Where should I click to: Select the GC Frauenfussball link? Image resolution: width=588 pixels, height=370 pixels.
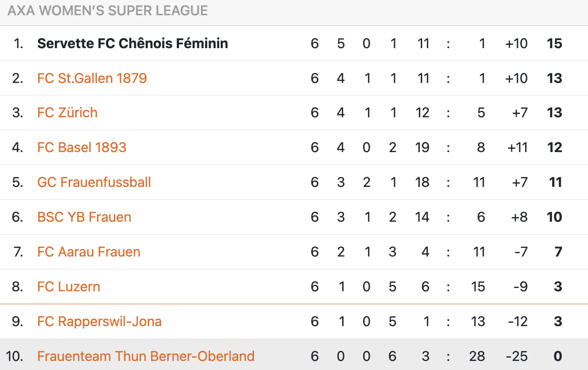(94, 182)
